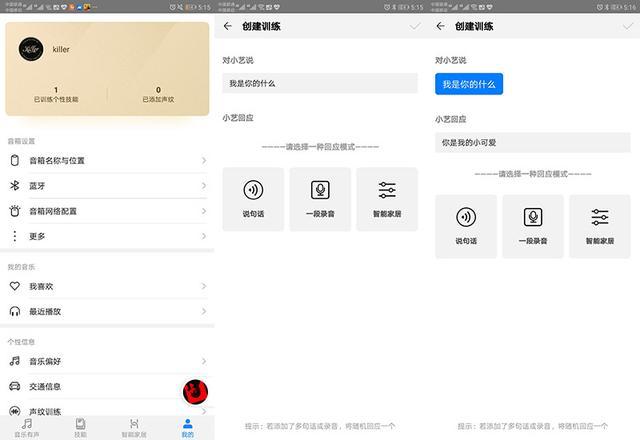
Task: Tap the Bluetooth icon
Action: coord(15,186)
